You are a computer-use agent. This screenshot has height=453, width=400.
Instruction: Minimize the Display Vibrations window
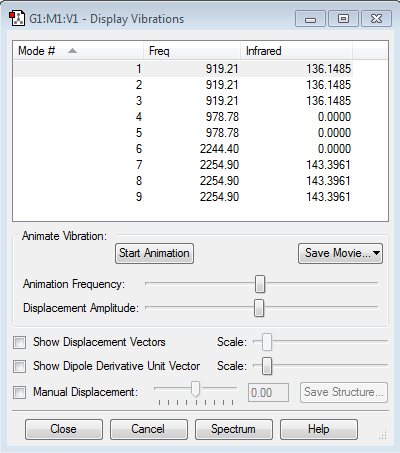point(310,19)
